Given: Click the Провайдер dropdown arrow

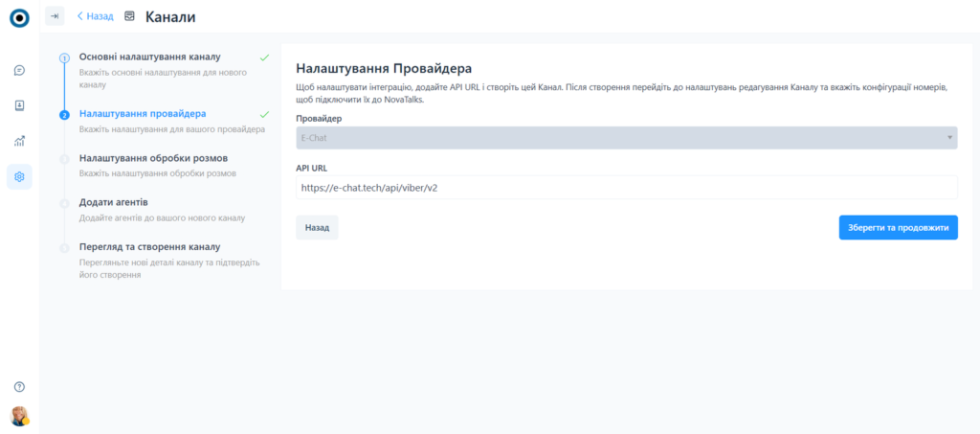Looking at the screenshot, I should pos(949,138).
